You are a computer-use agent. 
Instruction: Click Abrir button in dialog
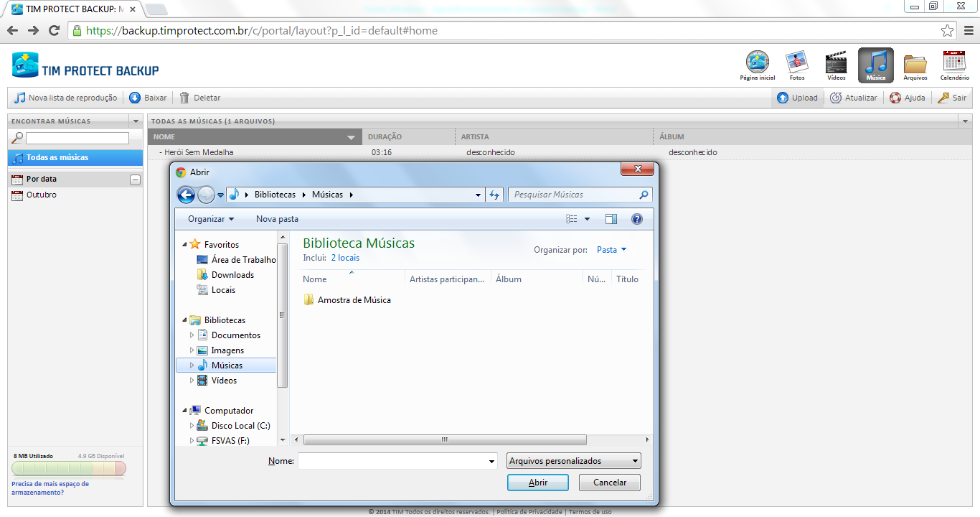(x=538, y=483)
